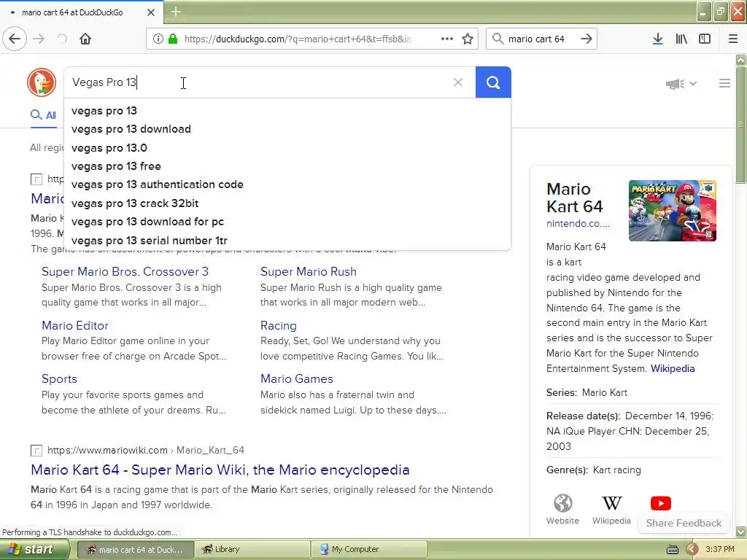This screenshot has width=747, height=560.
Task: Click the magnifier in Firefox search box
Action: pyautogui.click(x=498, y=39)
